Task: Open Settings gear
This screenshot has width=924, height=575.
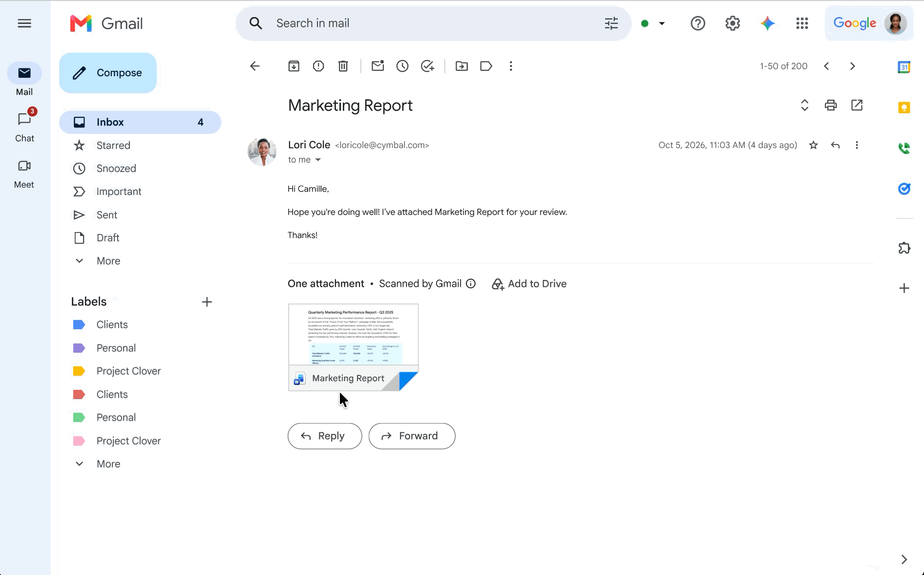Action: [x=733, y=23]
